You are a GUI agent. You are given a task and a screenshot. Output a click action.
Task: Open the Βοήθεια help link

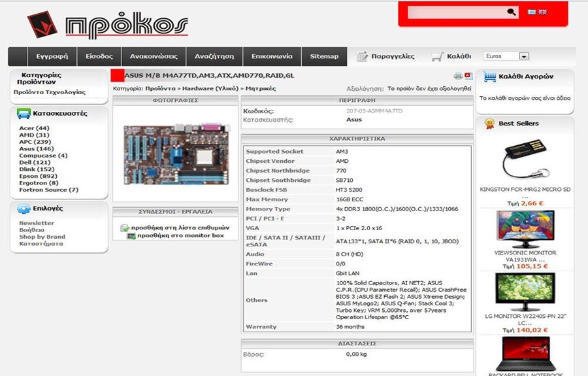tap(31, 230)
